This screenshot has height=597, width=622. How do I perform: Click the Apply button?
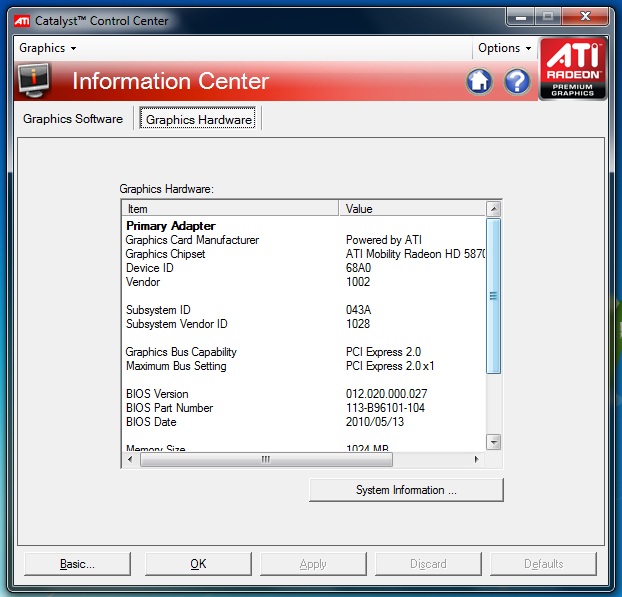coord(313,564)
